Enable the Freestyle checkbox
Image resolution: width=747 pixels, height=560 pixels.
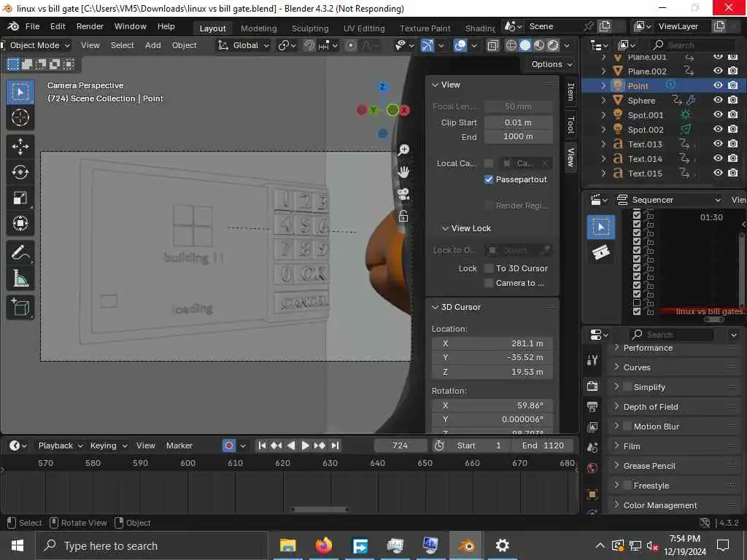point(627,485)
